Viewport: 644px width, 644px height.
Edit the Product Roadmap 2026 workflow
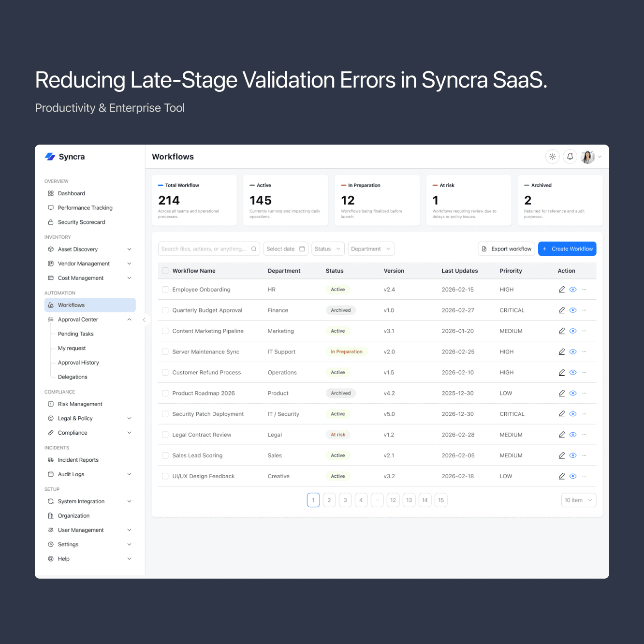click(x=562, y=394)
